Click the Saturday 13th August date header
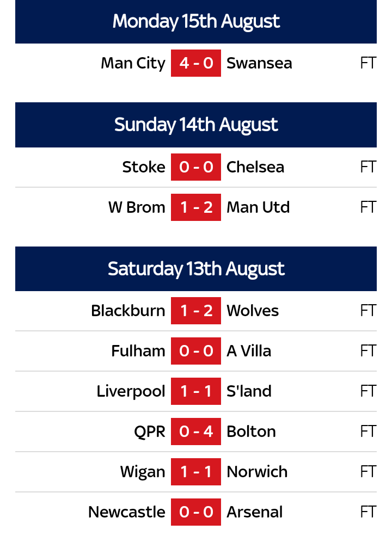 (196, 269)
